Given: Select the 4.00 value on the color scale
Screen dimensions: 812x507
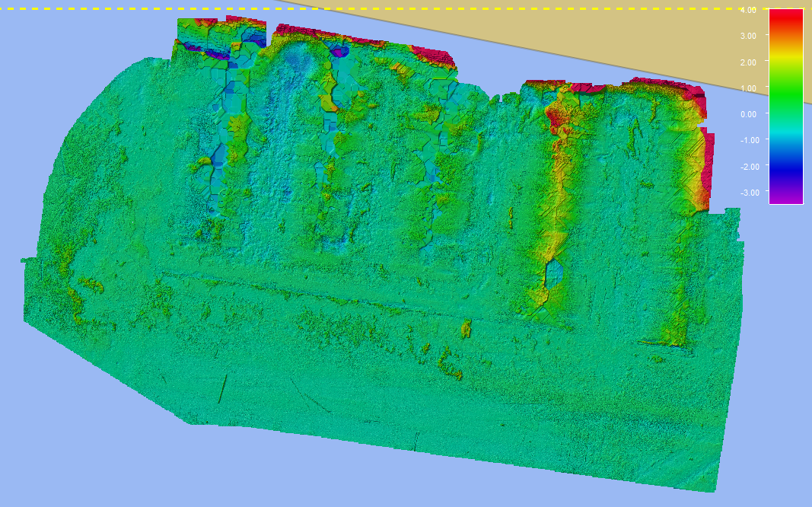Looking at the screenshot, I should 748,10.
